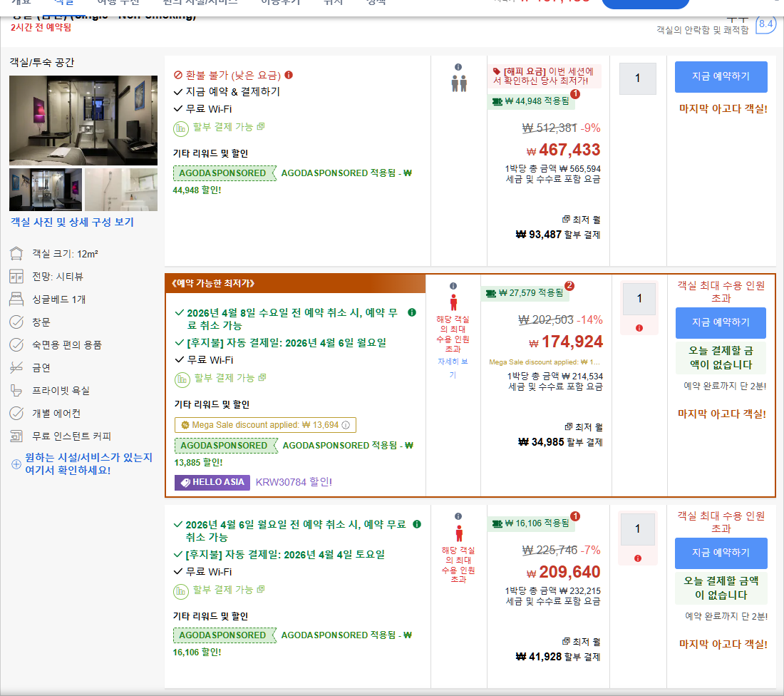Book the ₩467,433 non-refundable room now
The image size is (784, 696).
(721, 76)
